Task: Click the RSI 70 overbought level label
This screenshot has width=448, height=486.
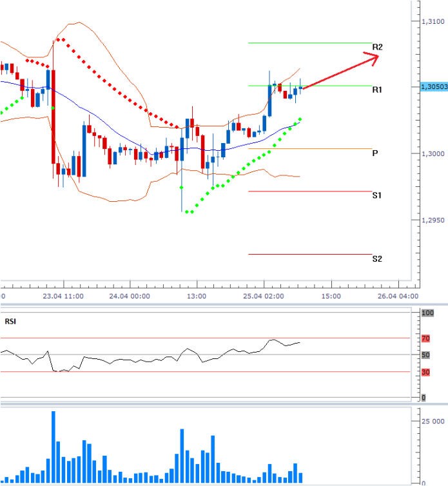Action: [x=425, y=338]
